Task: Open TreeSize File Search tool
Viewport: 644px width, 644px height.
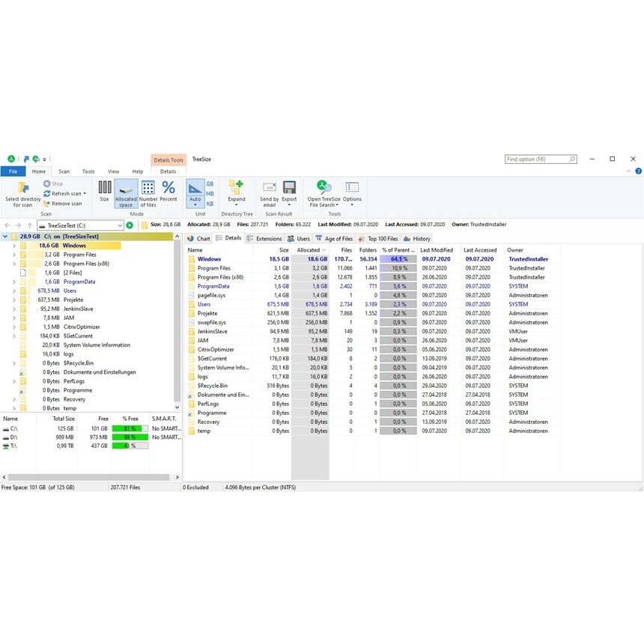Action: point(323,187)
